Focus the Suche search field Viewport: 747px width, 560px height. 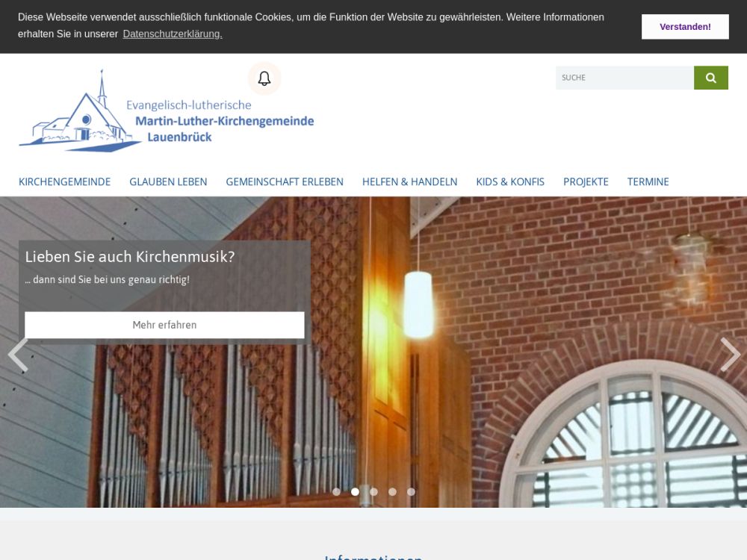click(624, 78)
